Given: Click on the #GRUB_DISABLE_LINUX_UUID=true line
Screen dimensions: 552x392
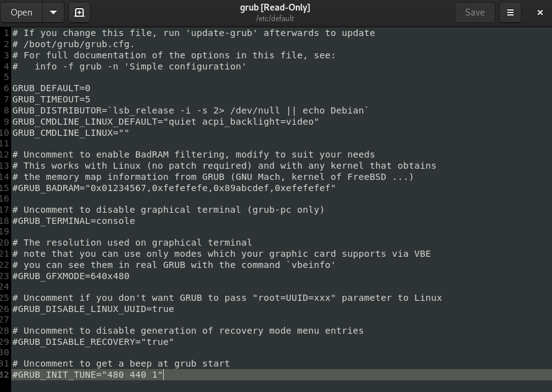Looking at the screenshot, I should click(93, 309).
